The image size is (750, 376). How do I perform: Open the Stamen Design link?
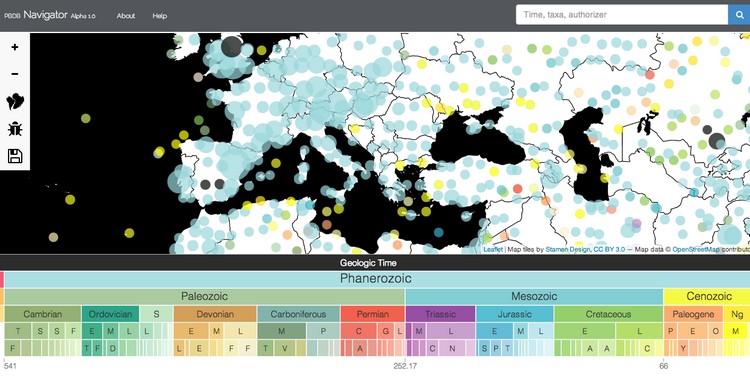coord(568,249)
